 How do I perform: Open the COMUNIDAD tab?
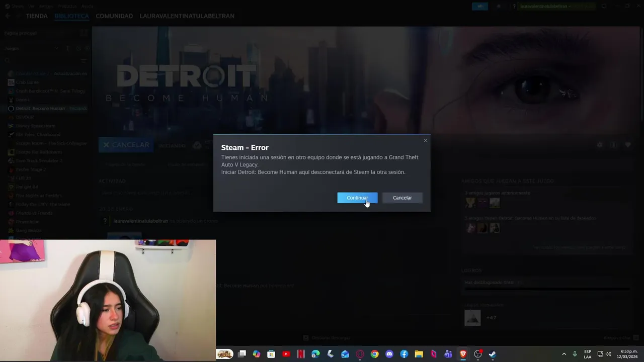pyautogui.click(x=114, y=16)
